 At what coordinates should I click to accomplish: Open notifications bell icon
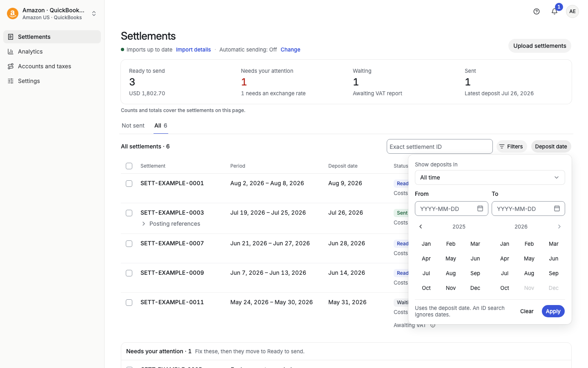(555, 11)
